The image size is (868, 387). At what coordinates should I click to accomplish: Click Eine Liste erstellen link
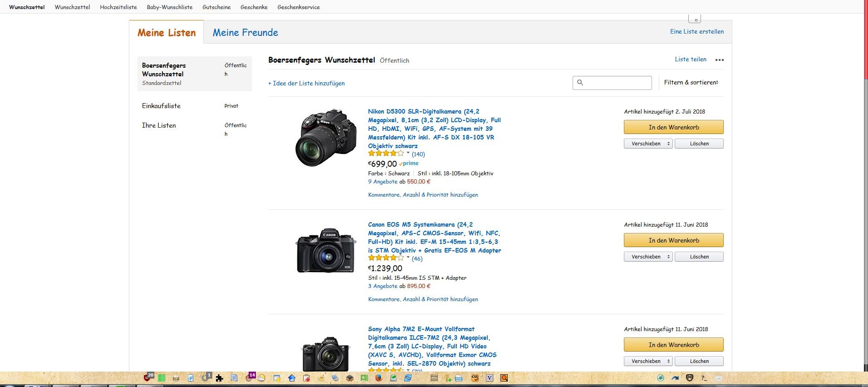(x=697, y=31)
